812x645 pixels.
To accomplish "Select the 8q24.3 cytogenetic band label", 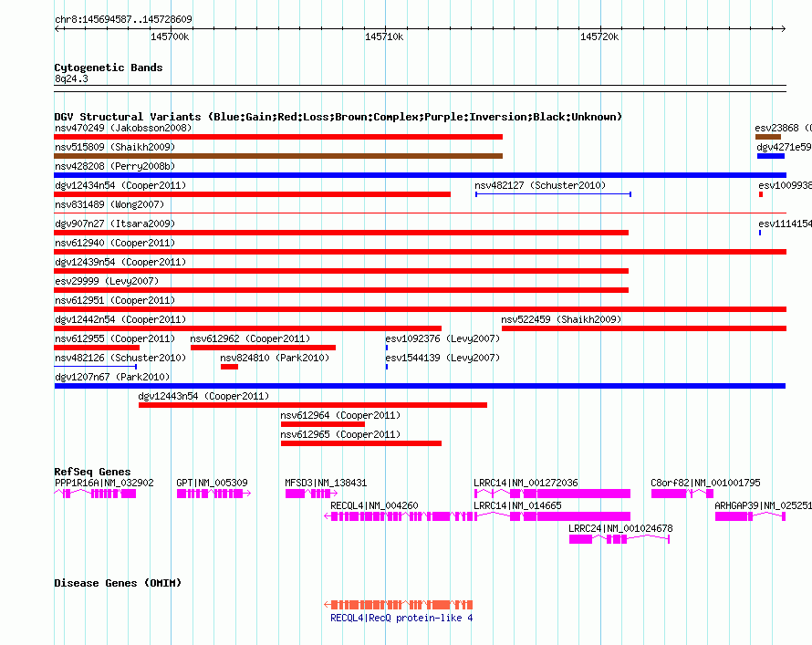I will (x=71, y=78).
